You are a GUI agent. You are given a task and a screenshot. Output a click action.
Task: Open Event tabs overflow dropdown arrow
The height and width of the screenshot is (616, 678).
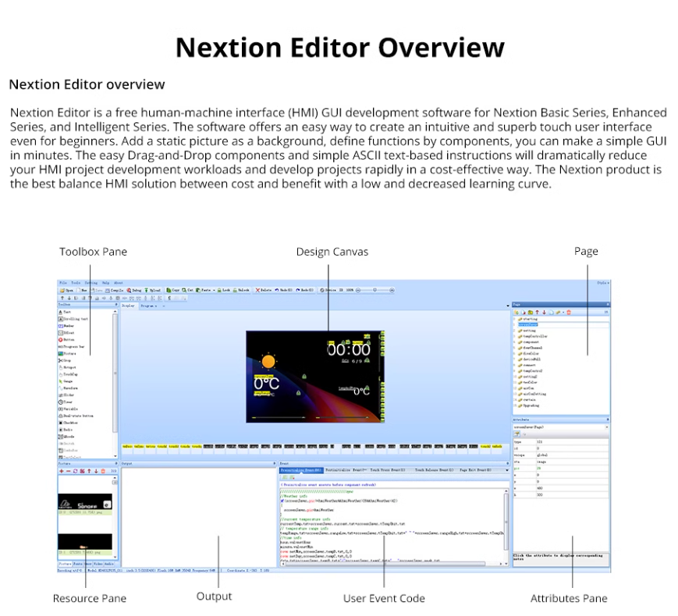point(507,470)
